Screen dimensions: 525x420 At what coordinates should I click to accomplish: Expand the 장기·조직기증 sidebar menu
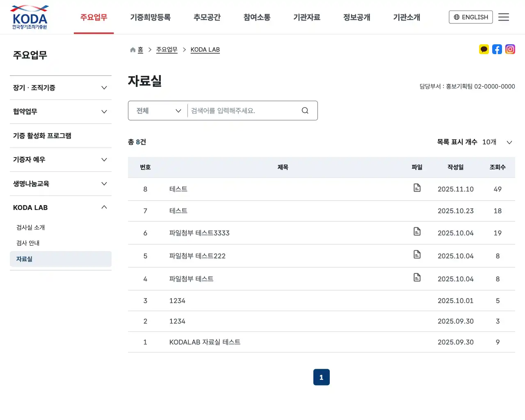60,87
